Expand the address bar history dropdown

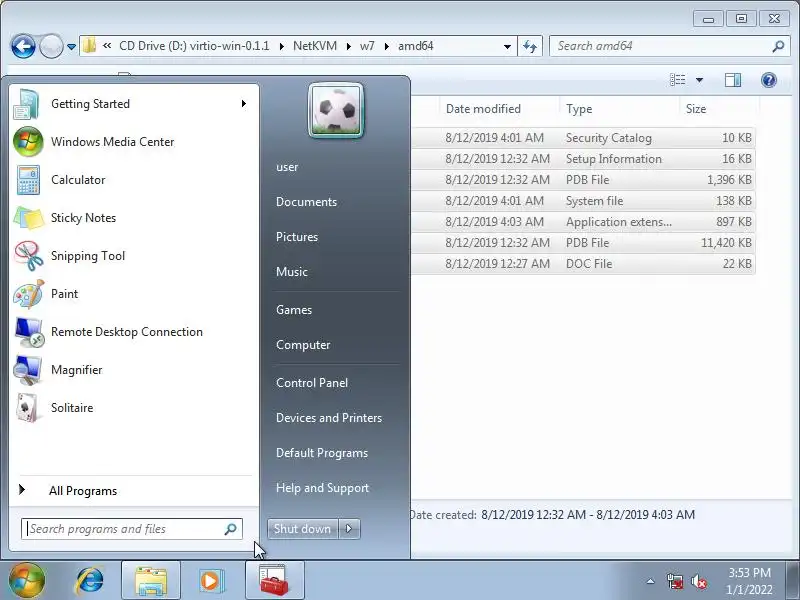pyautogui.click(x=507, y=46)
